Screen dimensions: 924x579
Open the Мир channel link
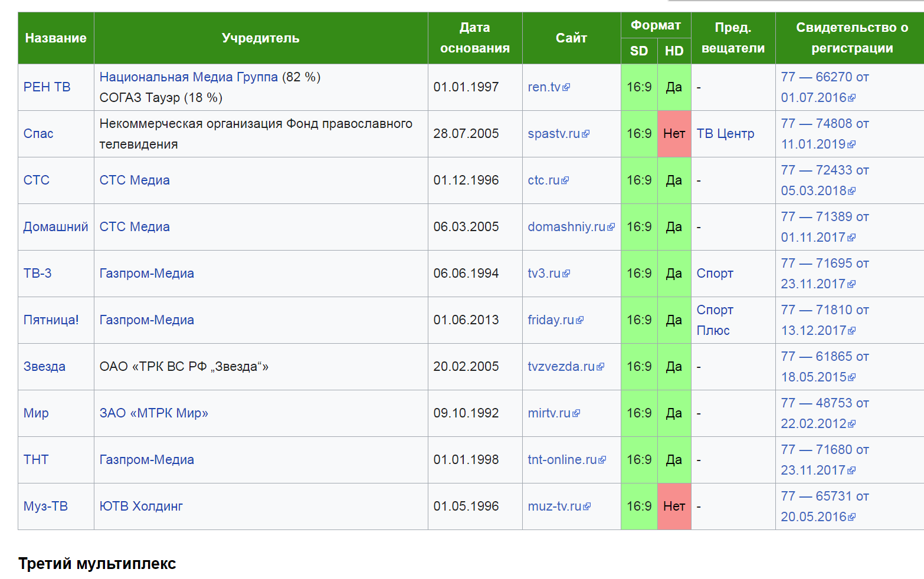click(x=36, y=413)
